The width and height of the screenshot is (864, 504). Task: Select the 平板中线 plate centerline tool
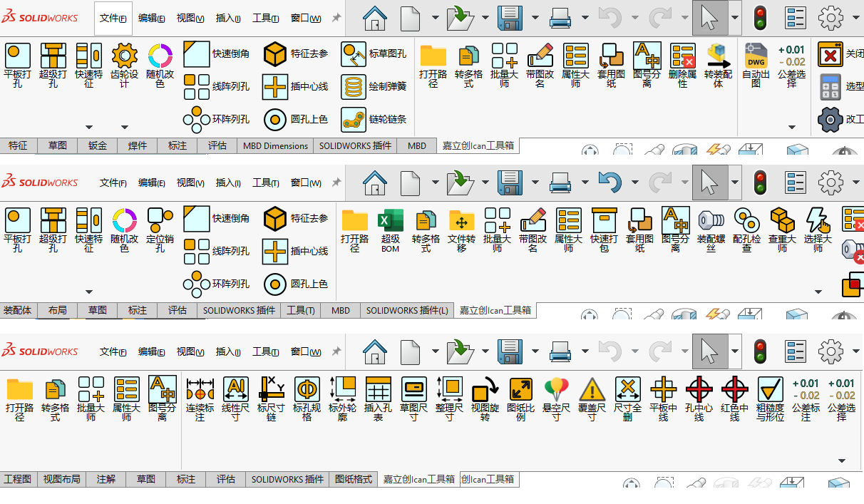663,399
